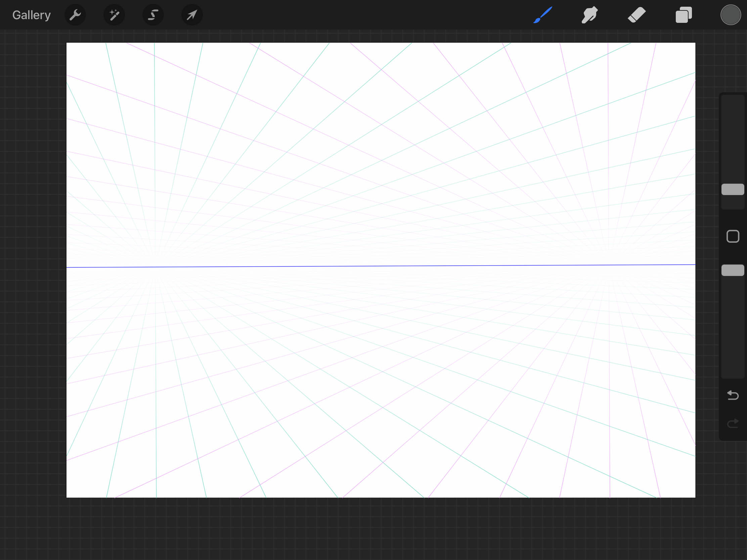This screenshot has height=560, width=747.
Task: Click the blue horizon line on canvas
Action: [381, 266]
